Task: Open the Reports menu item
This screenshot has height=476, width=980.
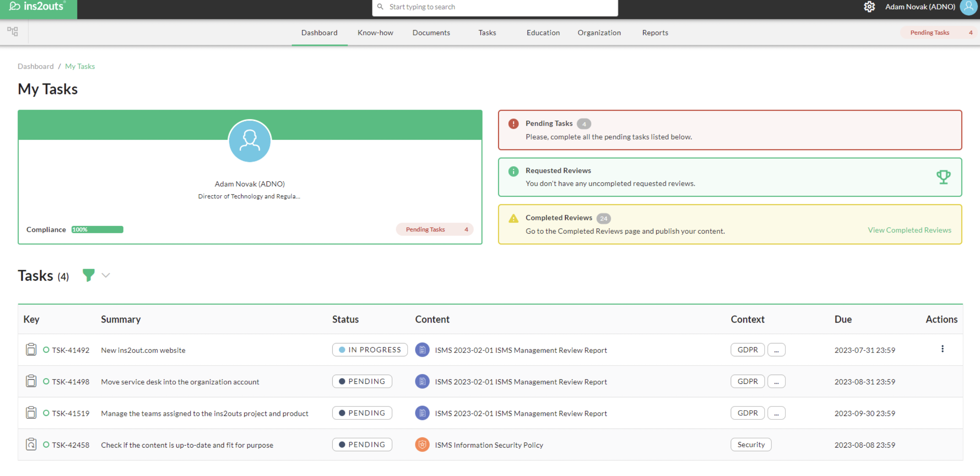Action: pos(655,33)
